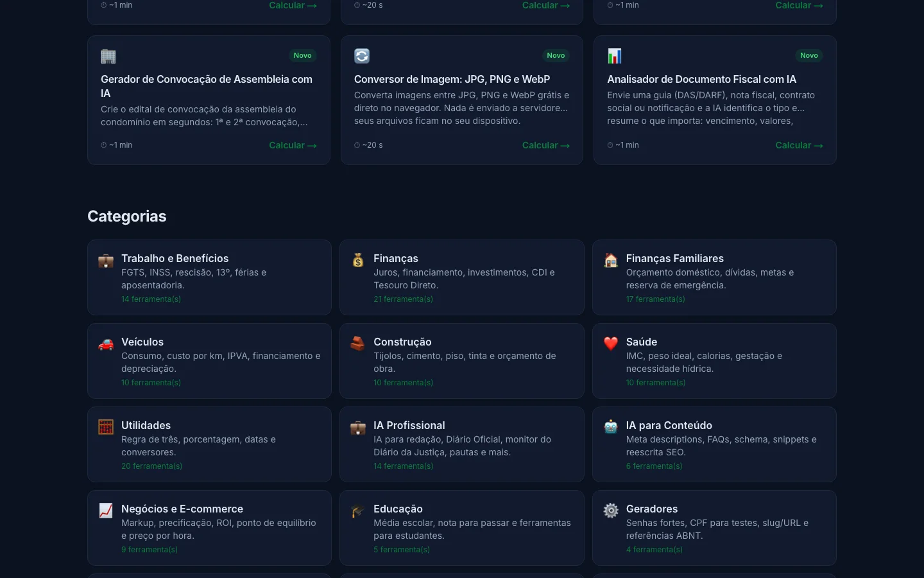This screenshot has width=924, height=578.
Task: Click the '9 ferramenta(s)' count under Negócios e E-commerce
Action: pos(150,550)
